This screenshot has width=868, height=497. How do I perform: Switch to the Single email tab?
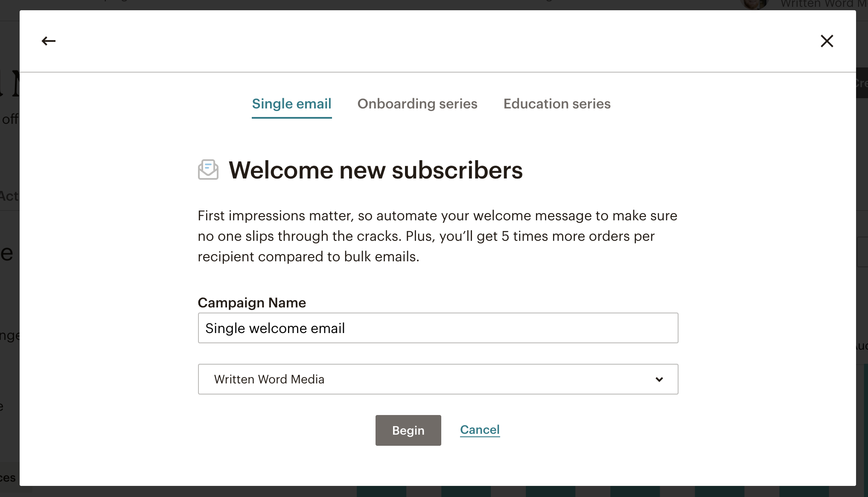pos(292,104)
